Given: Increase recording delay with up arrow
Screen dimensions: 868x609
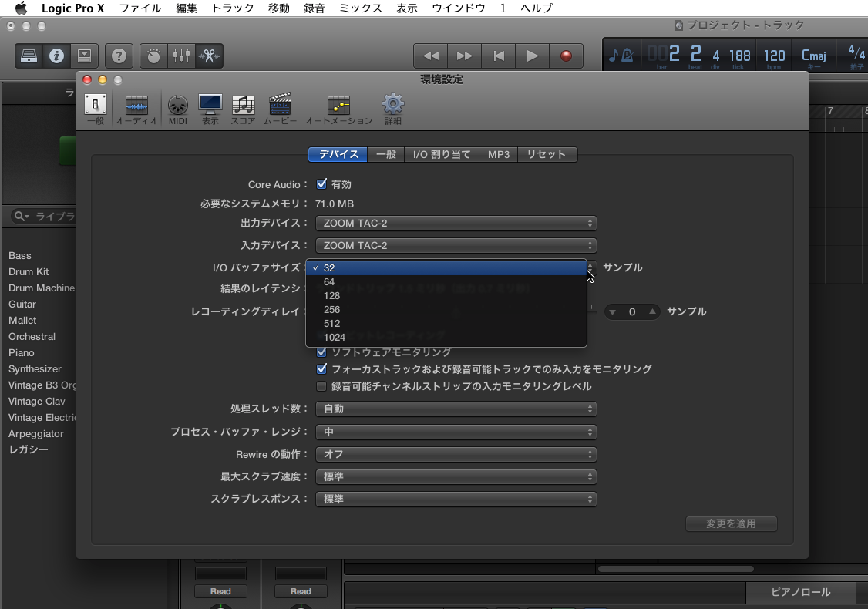Looking at the screenshot, I should tap(652, 311).
